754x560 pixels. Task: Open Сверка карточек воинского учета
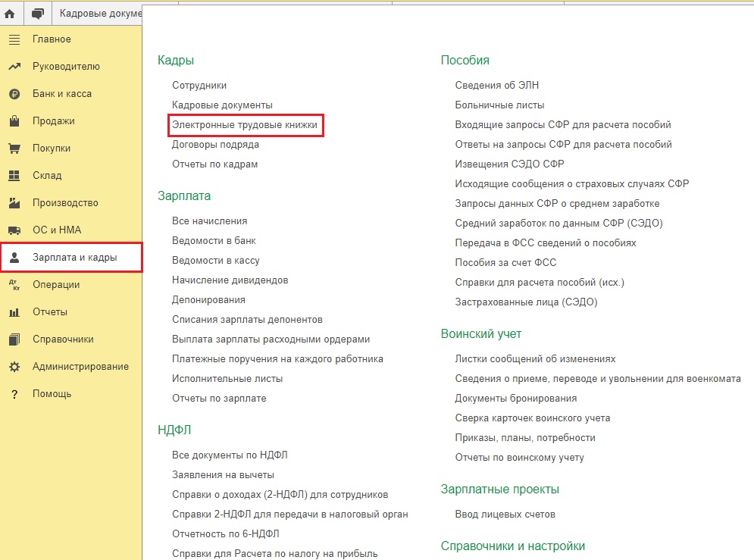pyautogui.click(x=532, y=418)
